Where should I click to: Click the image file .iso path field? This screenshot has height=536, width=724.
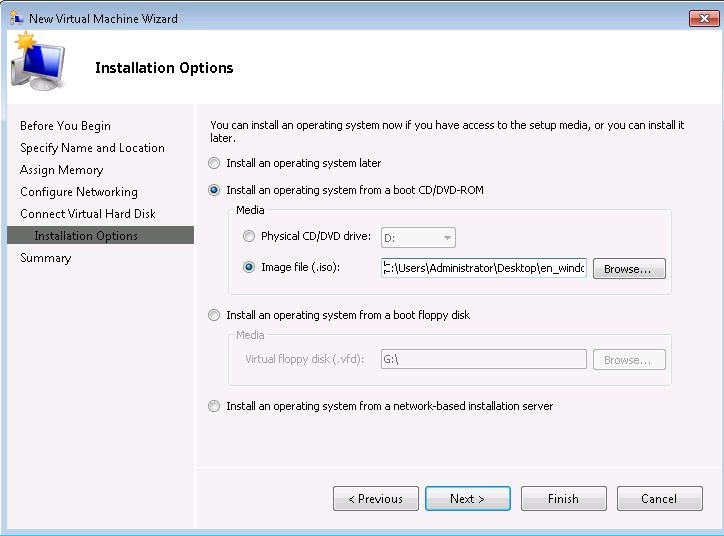[x=483, y=268]
